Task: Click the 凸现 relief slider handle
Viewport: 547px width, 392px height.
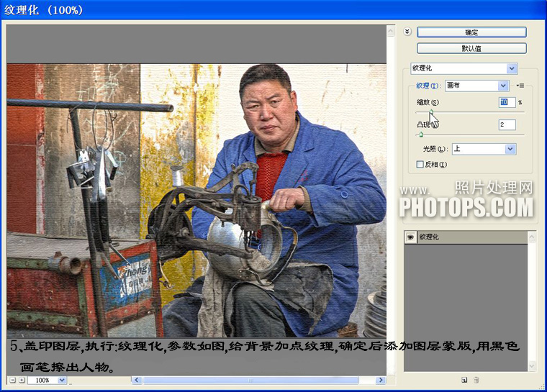Action: (x=421, y=135)
